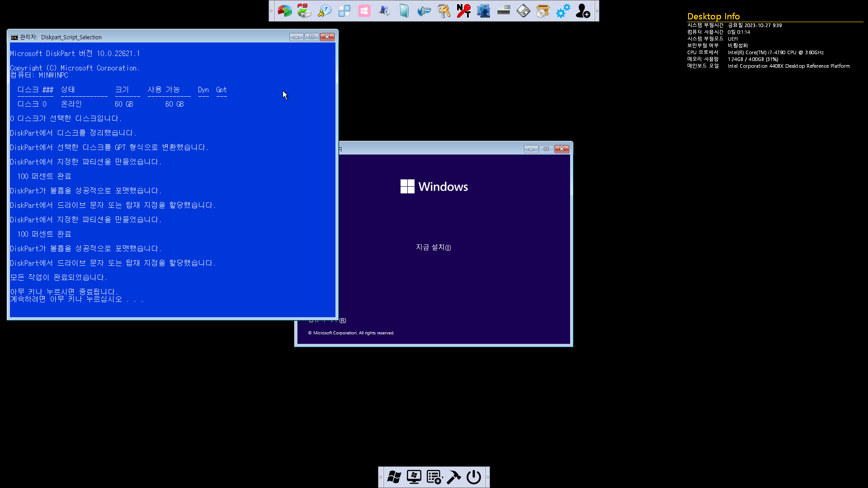Viewport: 868px width, 488px height.
Task: Minimize the Diskpart_Script_Selection window
Action: coord(297,37)
